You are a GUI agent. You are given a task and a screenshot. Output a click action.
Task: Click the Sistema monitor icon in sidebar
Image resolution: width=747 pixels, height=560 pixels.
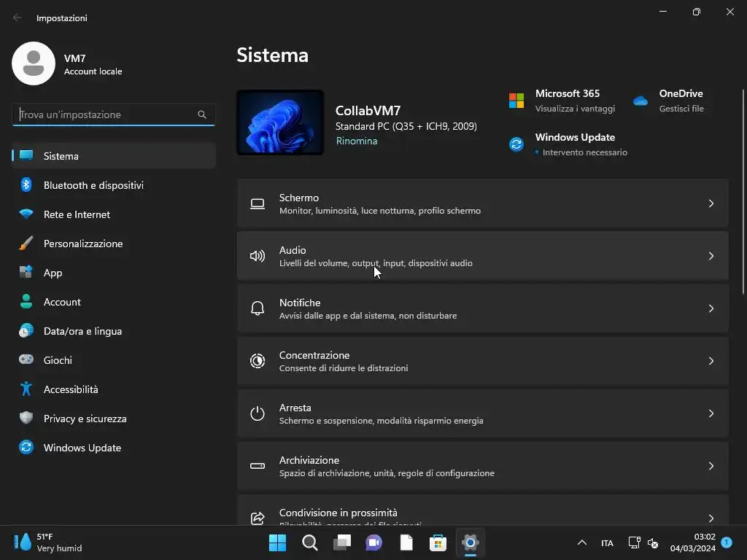(x=26, y=155)
